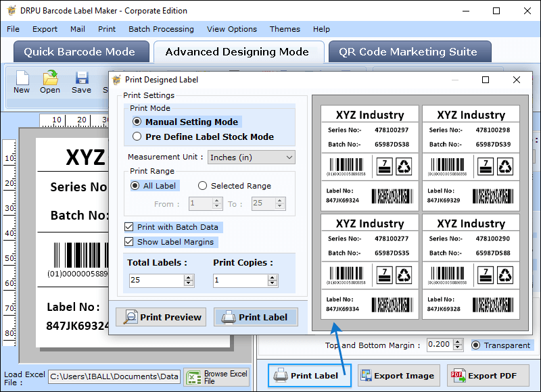
Task: Choose the Selected Range option
Action: click(202, 186)
